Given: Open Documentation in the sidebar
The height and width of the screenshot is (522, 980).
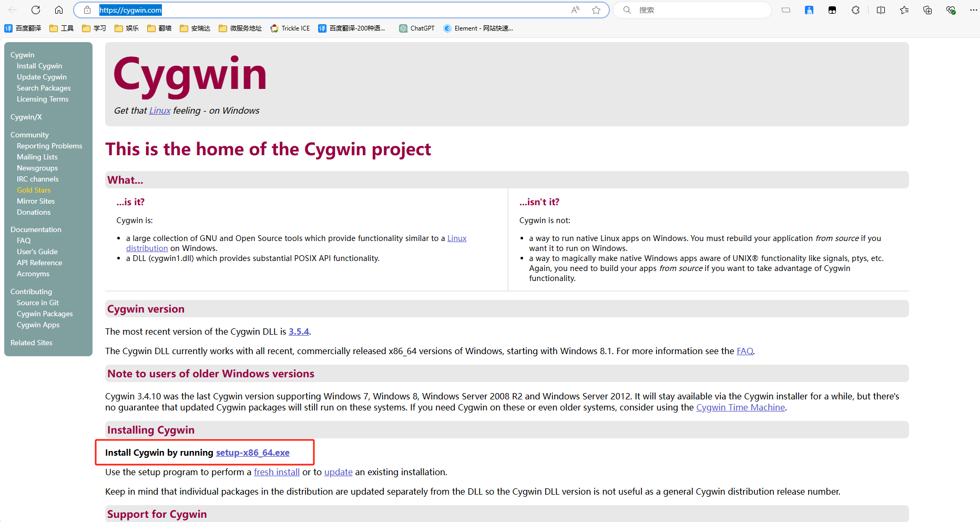Looking at the screenshot, I should 36,229.
